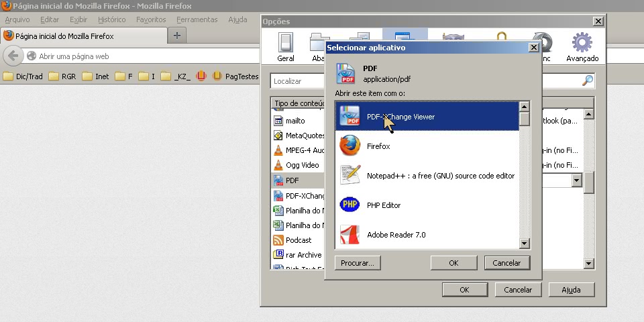Click the new tab plus button

(x=177, y=36)
